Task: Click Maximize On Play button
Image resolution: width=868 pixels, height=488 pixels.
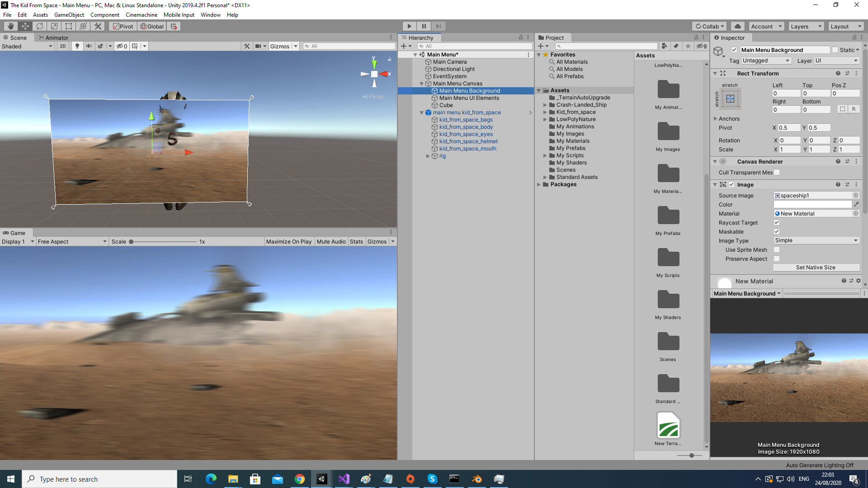Action: (x=288, y=242)
